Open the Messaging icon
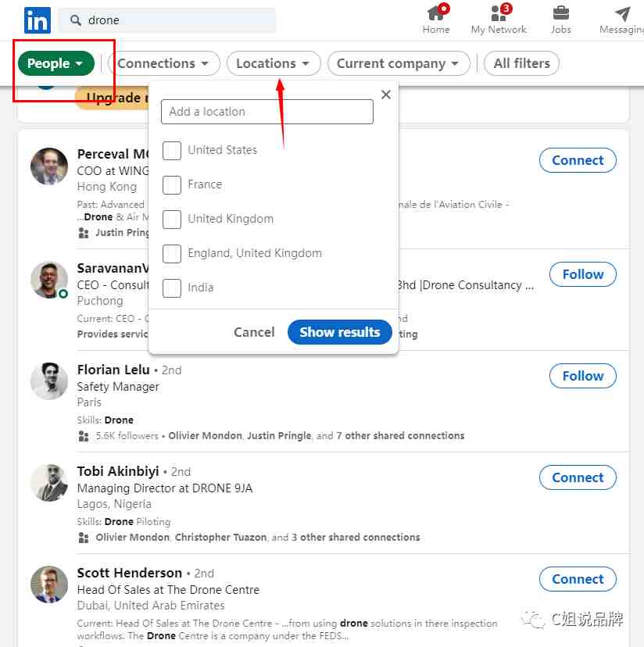 click(x=623, y=13)
